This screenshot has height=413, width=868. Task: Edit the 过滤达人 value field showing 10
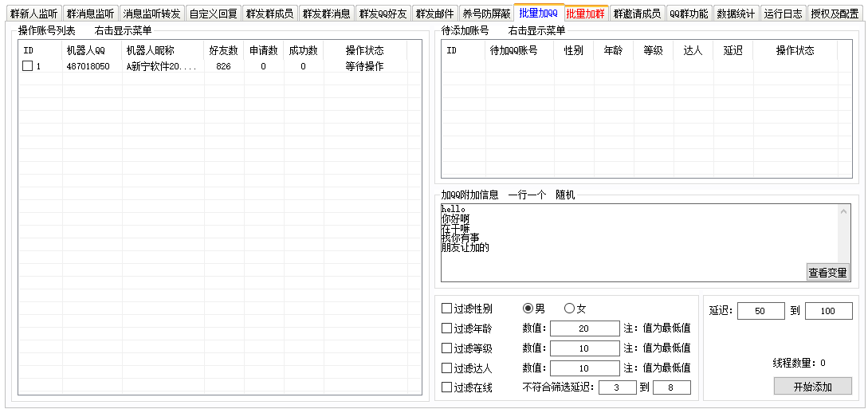(x=584, y=368)
